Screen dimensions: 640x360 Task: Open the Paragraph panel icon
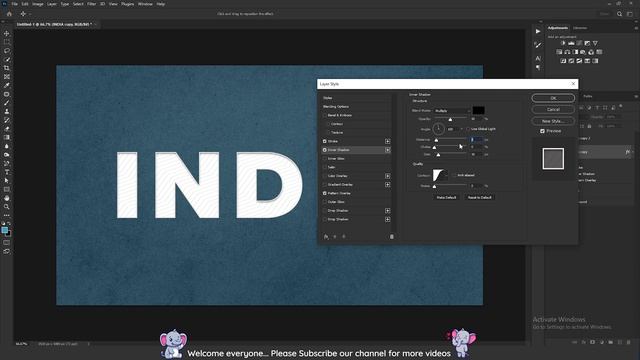tap(538, 67)
